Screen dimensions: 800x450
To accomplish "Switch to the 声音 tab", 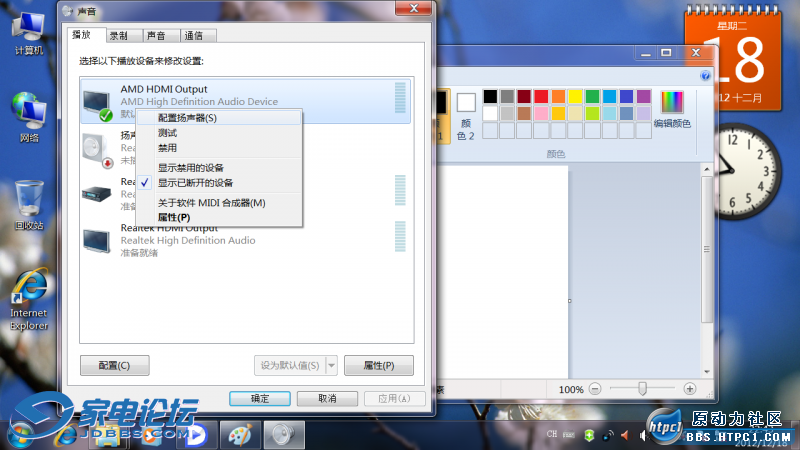I will pos(161,36).
